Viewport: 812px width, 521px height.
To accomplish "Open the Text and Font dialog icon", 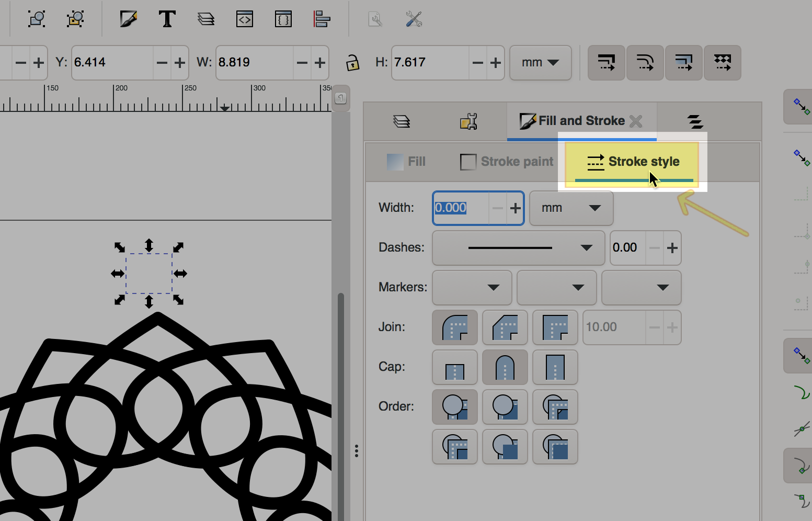I will tap(167, 19).
